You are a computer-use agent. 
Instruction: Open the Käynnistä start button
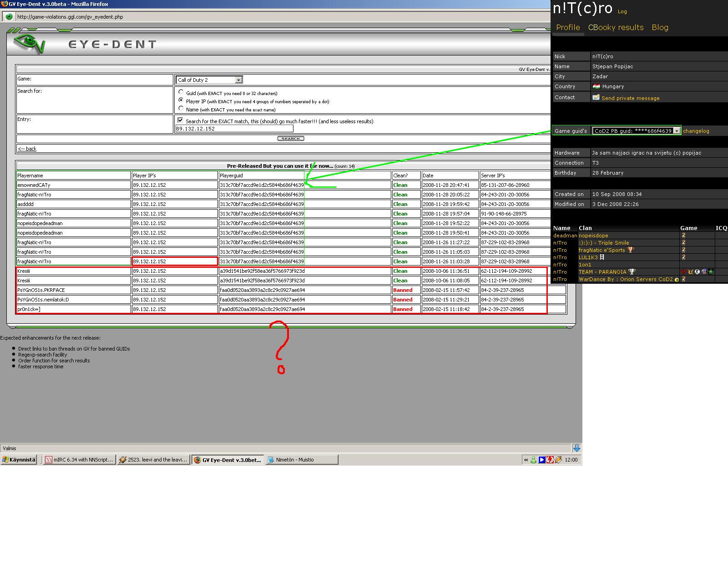[x=19, y=460]
